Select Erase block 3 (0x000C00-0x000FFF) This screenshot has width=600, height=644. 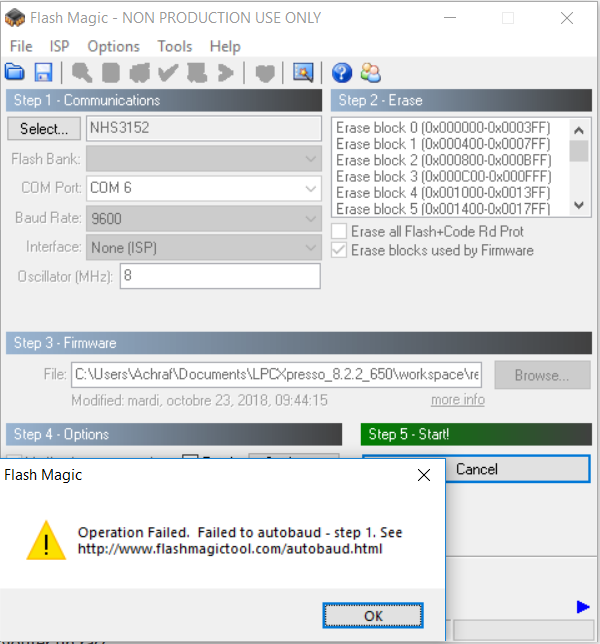(x=443, y=177)
